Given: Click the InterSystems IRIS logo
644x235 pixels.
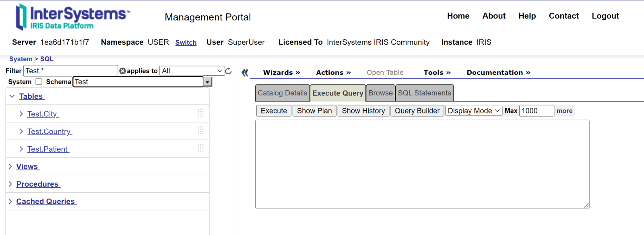Looking at the screenshot, I should point(72,17).
